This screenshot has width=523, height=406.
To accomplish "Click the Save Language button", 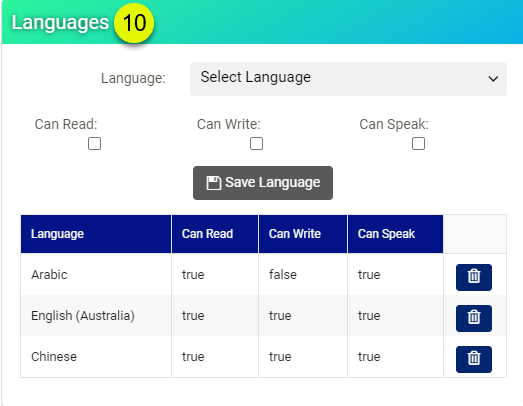I will pyautogui.click(x=263, y=183).
